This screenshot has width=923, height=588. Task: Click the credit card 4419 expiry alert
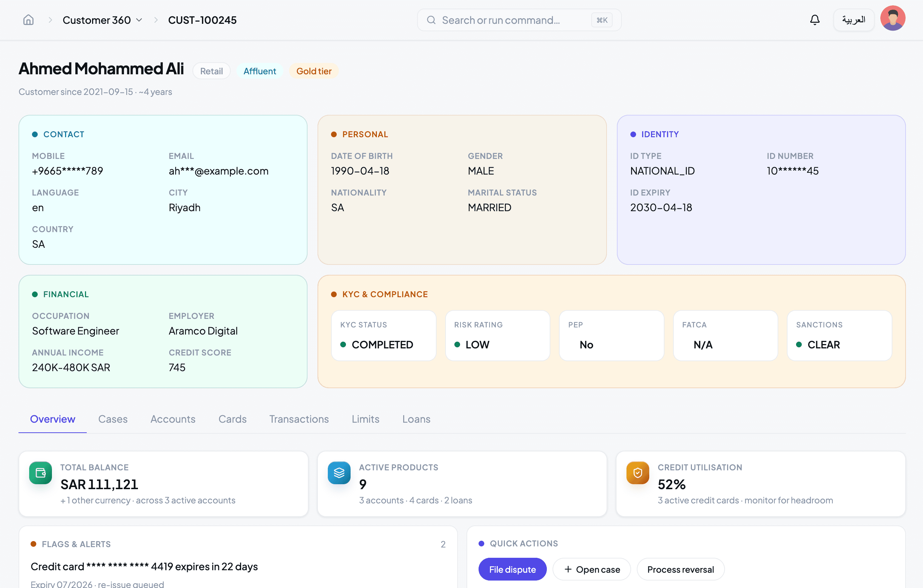tap(144, 567)
